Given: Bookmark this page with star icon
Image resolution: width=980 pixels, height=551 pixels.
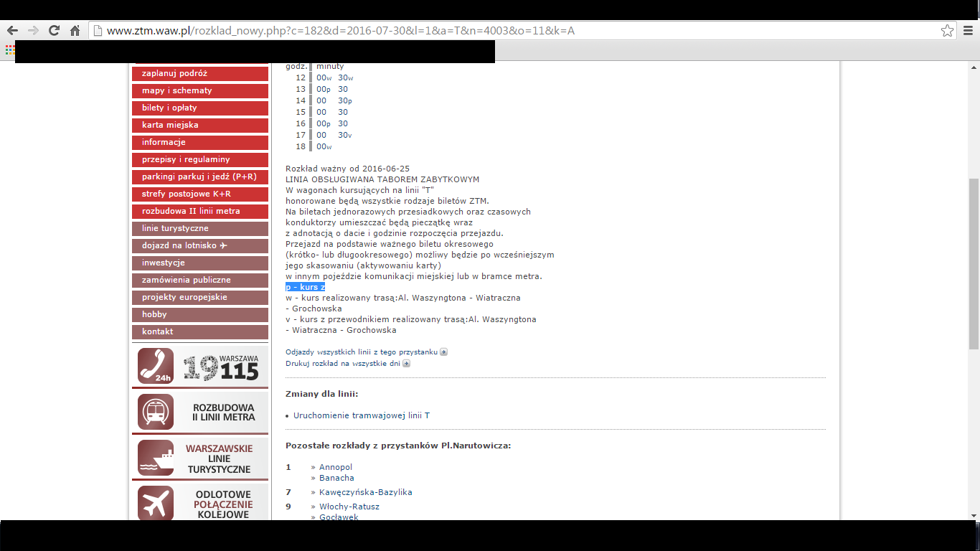Looking at the screenshot, I should coord(947,30).
